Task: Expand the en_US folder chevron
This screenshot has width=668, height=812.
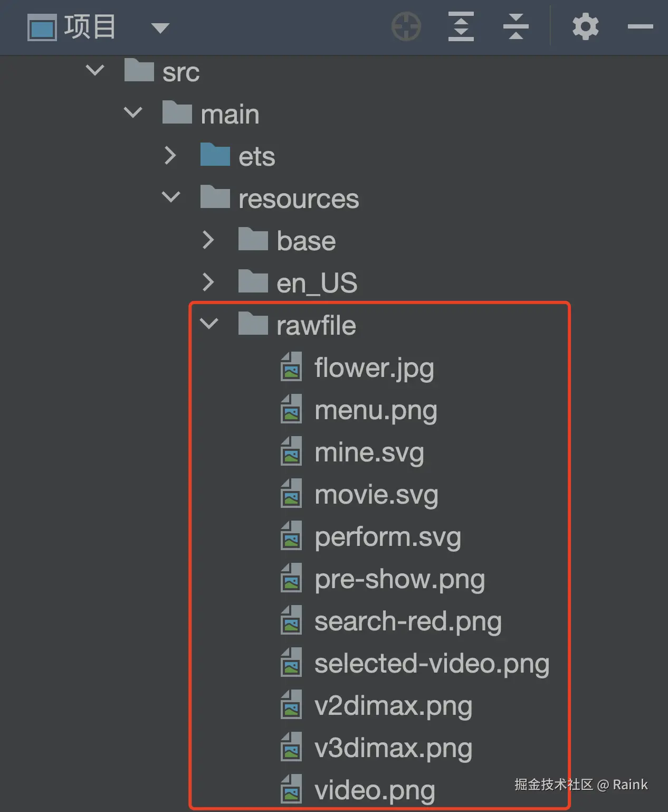Action: 208,282
